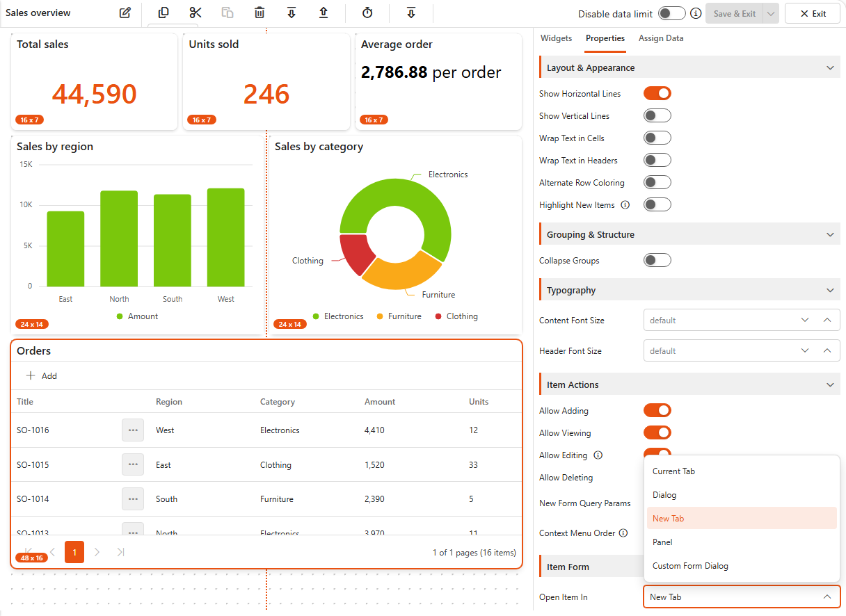
Task: Click Add in the Orders widget
Action: [x=41, y=375]
